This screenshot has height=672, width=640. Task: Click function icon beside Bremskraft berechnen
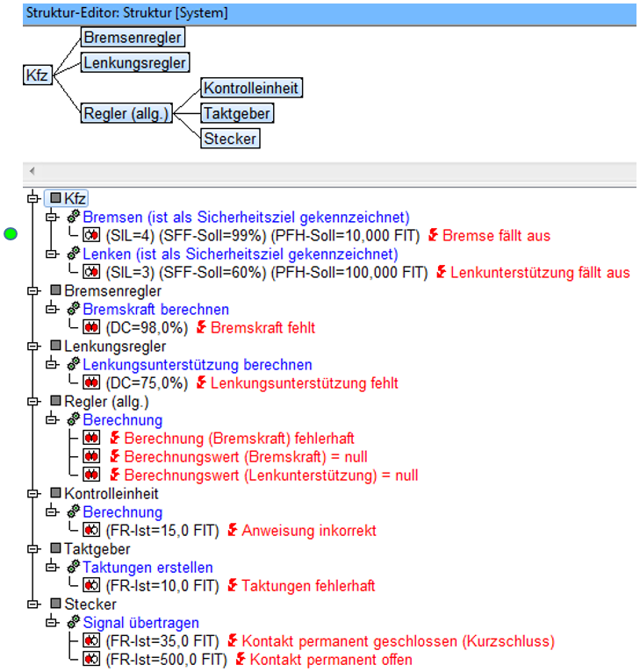(74, 309)
